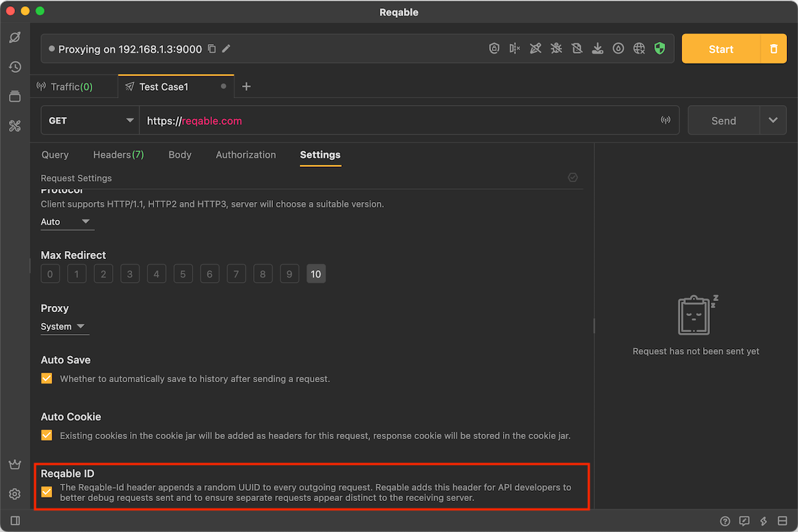Screen dimensions: 798x532
Task: Toggle the sidebar panel icon at bottom left
Action: click(x=15, y=520)
